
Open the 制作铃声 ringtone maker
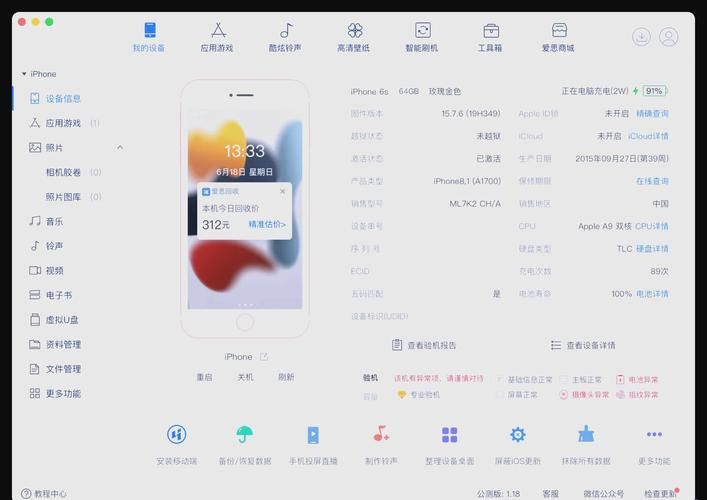(x=381, y=444)
